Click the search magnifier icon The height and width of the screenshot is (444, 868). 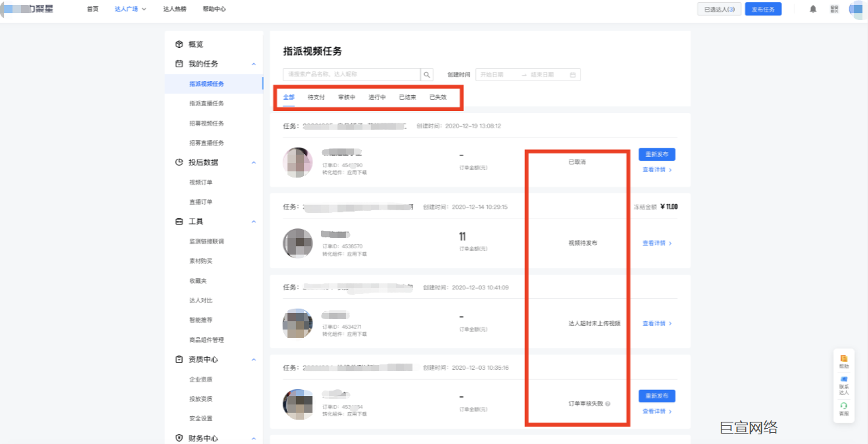(x=426, y=74)
